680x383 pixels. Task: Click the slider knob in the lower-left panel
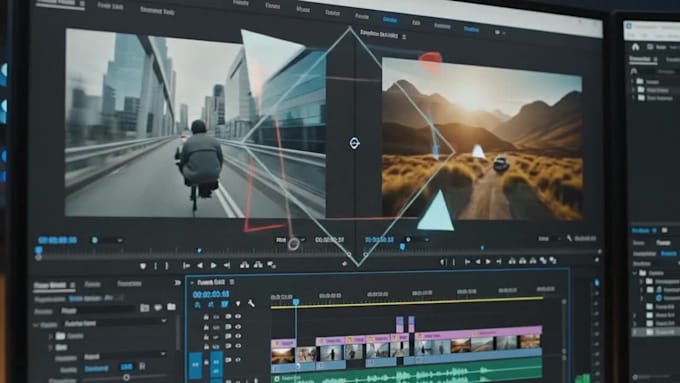pos(126,377)
